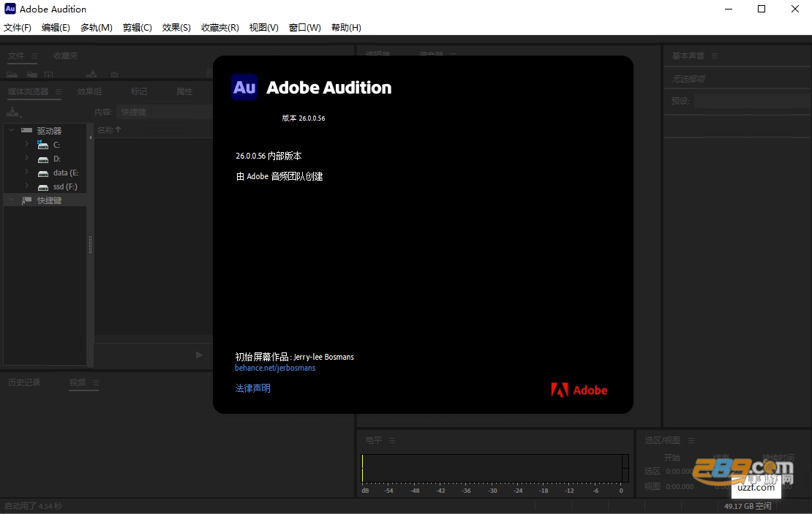
Task: Open the 收藏夹(R) menu in menu bar
Action: (220, 28)
